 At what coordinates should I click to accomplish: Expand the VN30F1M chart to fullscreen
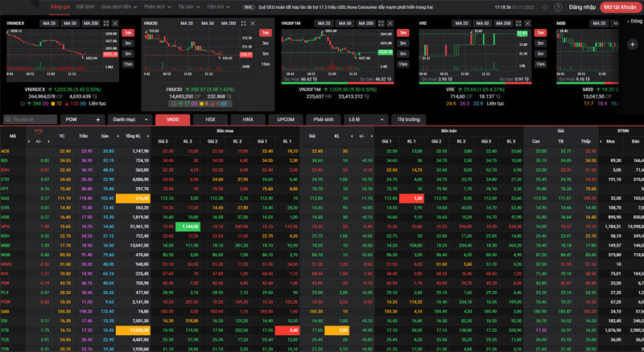point(381,23)
